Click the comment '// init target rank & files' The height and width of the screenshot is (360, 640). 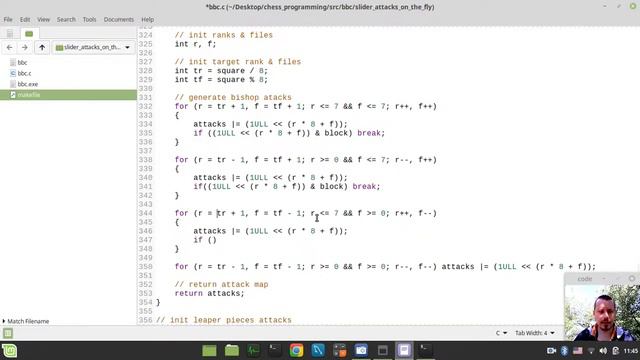click(x=238, y=62)
